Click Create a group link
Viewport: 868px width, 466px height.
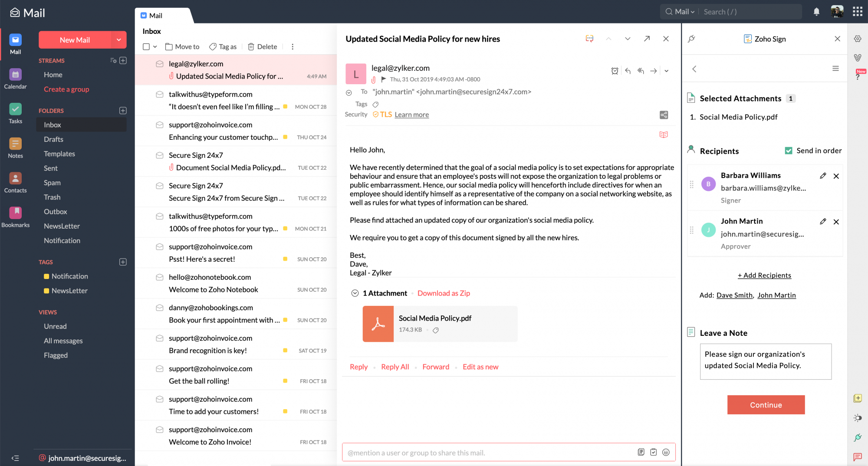66,89
